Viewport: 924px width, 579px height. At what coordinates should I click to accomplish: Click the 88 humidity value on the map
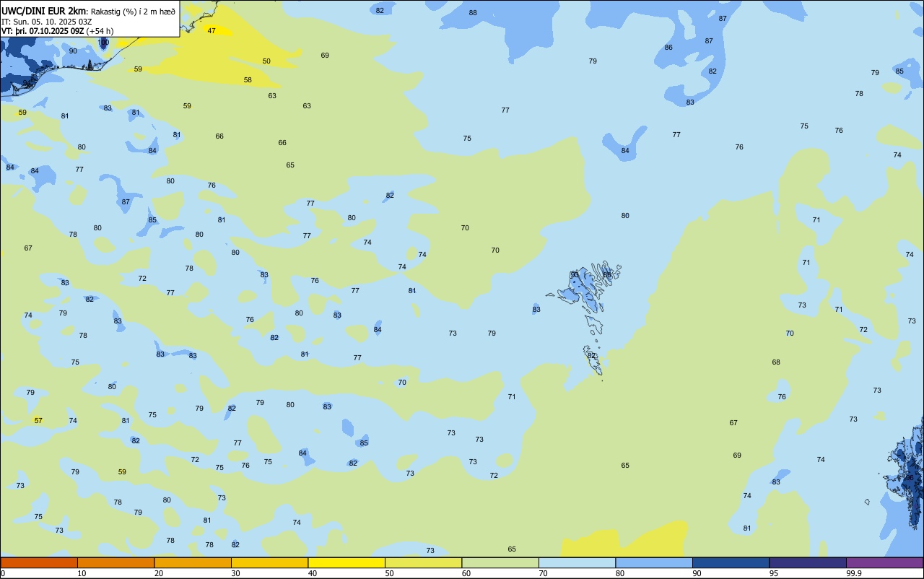click(x=473, y=13)
